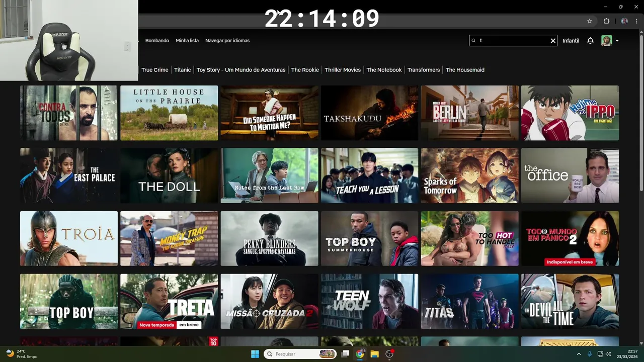Clear the search field with the X icon
Image resolution: width=644 pixels, height=362 pixels.
point(553,41)
